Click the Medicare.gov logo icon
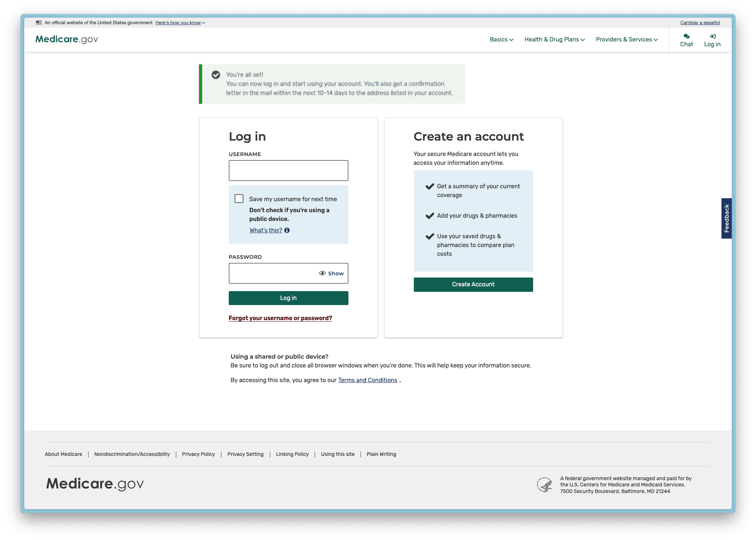Viewport: 756px width, 540px height. point(66,39)
